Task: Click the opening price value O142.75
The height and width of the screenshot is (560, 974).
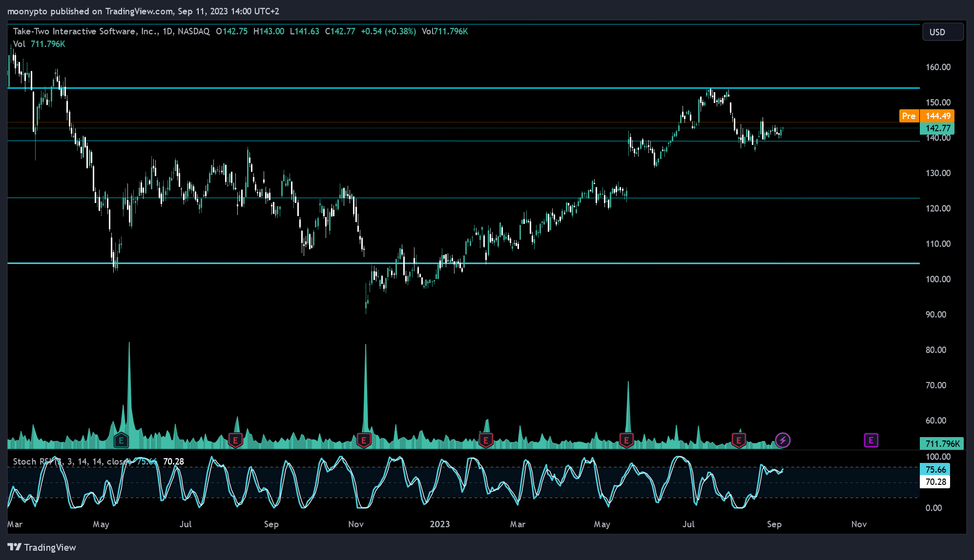Action: coord(232,31)
